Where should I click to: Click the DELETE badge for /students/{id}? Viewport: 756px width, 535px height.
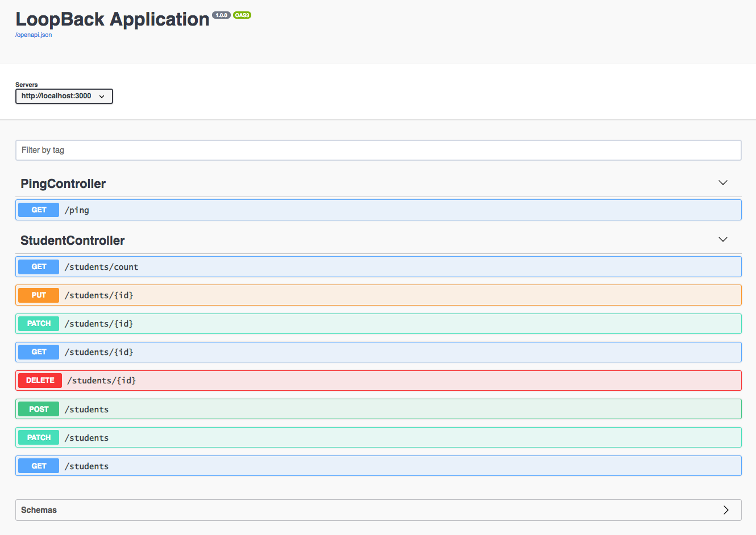tap(40, 381)
